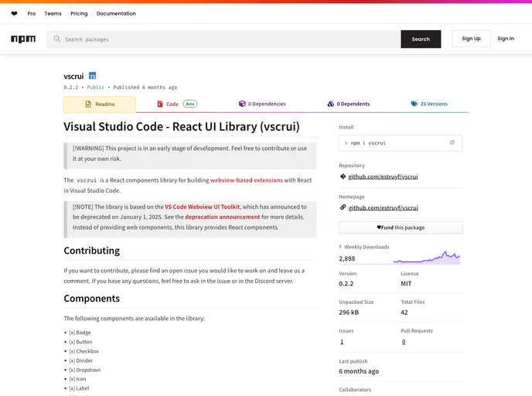The width and height of the screenshot is (532, 396).
Task: Click the '[x] Button' list item
Action: [80, 342]
